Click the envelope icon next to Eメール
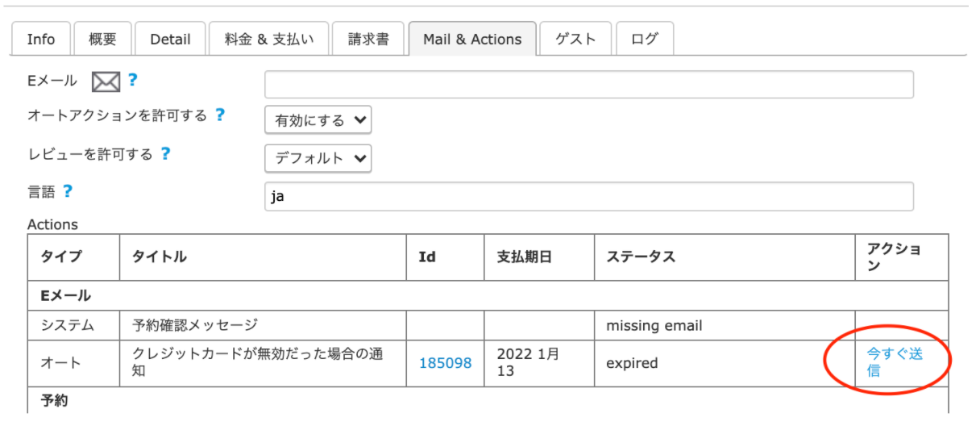 point(106,81)
